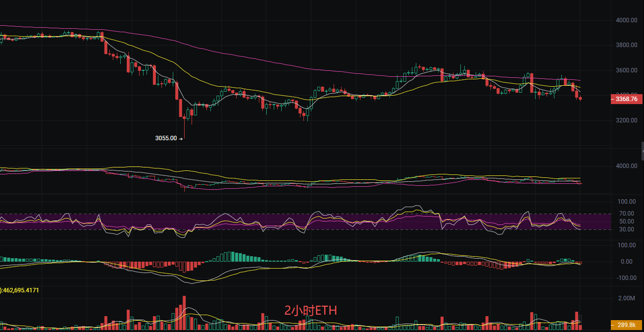Click the latest red candlestick at chart's right end

click(x=581, y=99)
